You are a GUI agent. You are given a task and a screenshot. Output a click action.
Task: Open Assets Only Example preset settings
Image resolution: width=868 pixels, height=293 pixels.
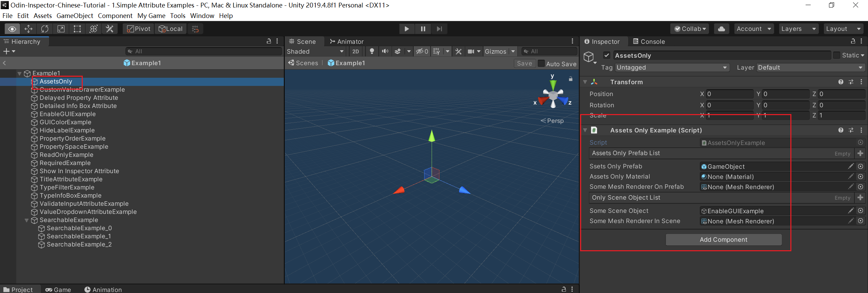851,130
